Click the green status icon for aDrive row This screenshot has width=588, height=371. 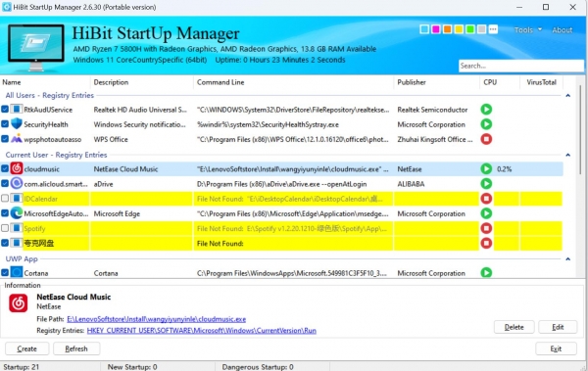pos(486,184)
